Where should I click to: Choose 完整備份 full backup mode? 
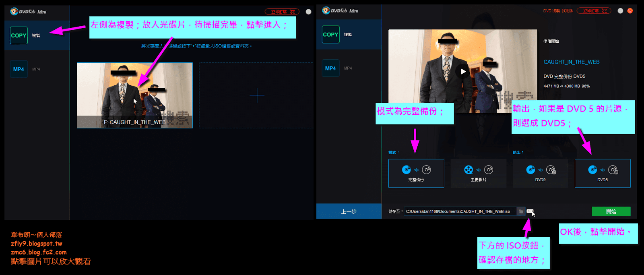416,174
